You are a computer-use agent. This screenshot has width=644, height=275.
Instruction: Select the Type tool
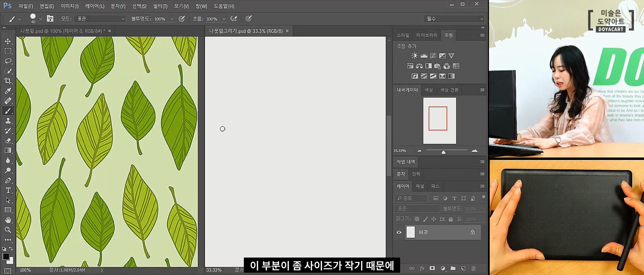click(x=8, y=190)
